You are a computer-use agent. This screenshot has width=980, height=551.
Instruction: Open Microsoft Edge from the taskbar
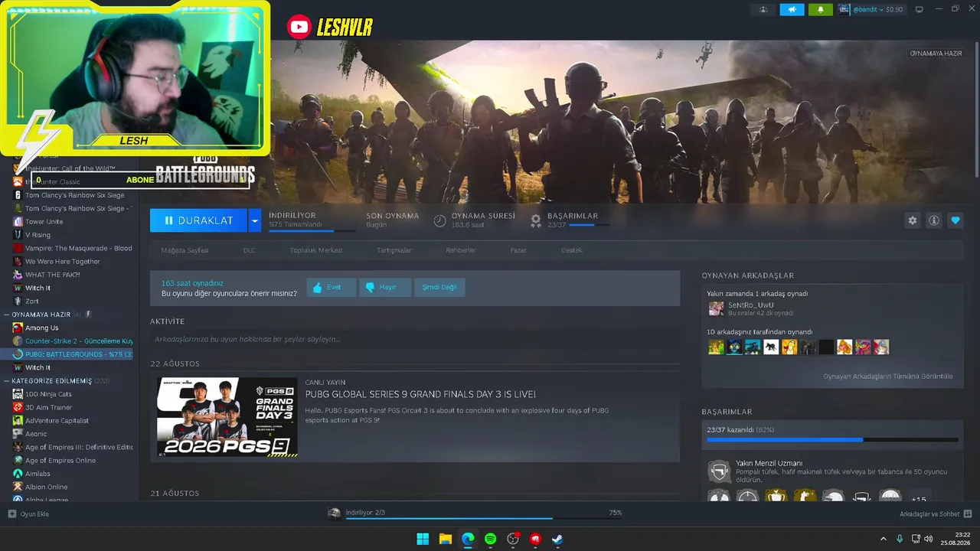click(x=468, y=539)
